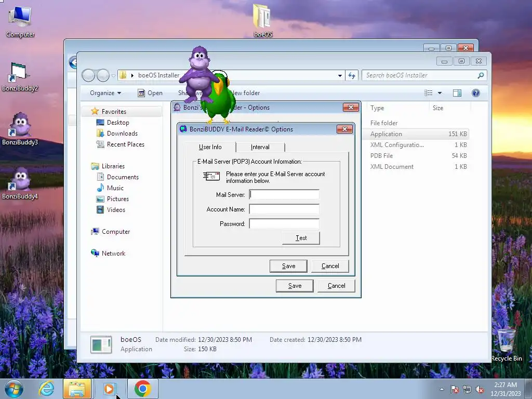
Task: Open the Computer desktop icon
Action: tap(20, 21)
